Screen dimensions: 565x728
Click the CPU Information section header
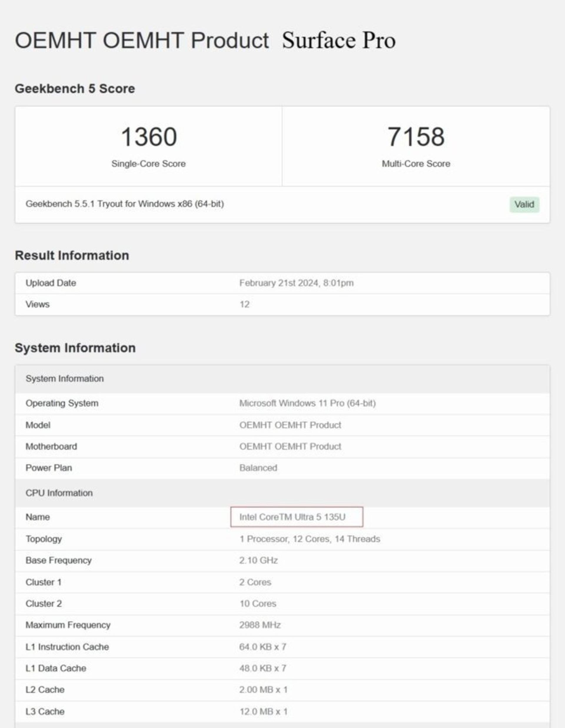[x=282, y=493]
